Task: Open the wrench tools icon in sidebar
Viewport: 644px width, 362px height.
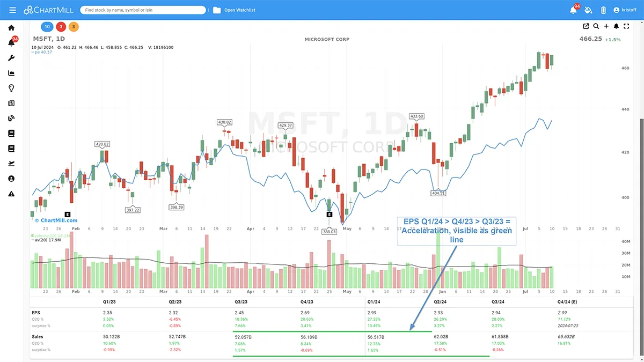Action: pos(11,58)
